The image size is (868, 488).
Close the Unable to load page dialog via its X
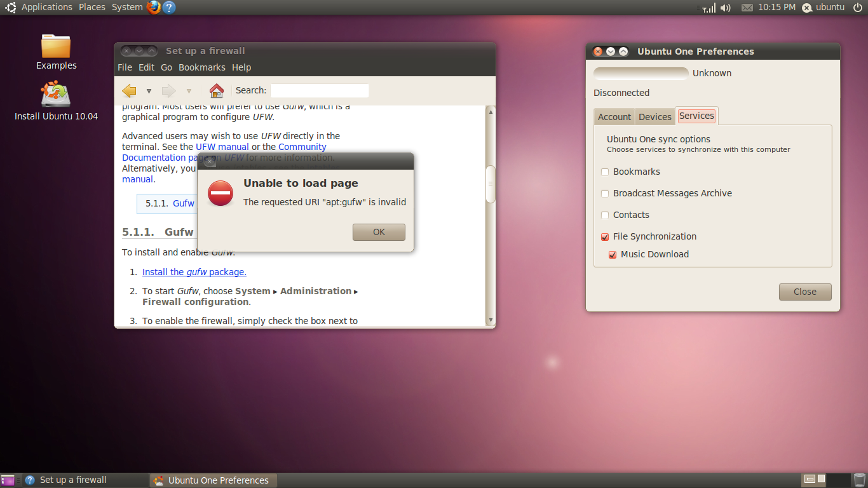tap(210, 161)
